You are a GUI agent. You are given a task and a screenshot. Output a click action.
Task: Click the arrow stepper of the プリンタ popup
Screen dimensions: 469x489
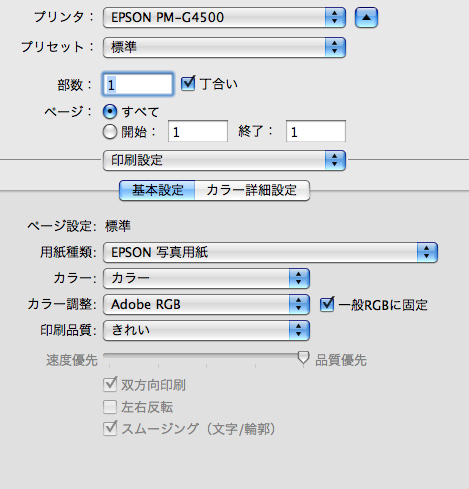tap(335, 17)
